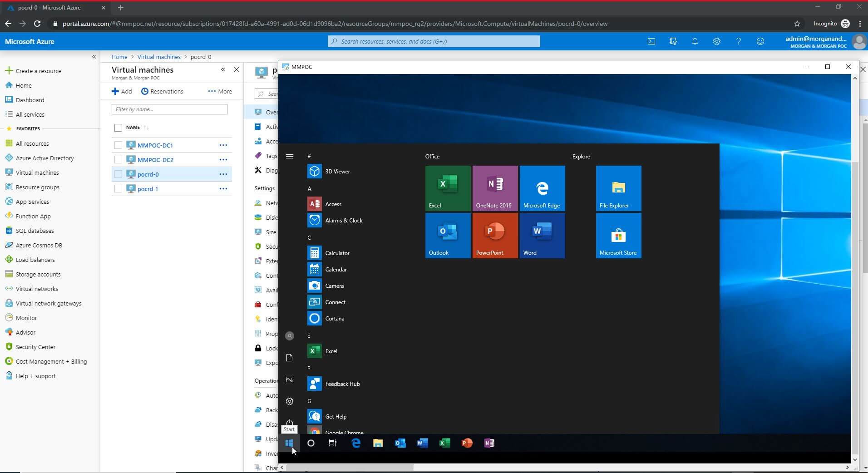868x473 pixels.
Task: Open Outlook from remote taskbar
Action: tap(400, 443)
